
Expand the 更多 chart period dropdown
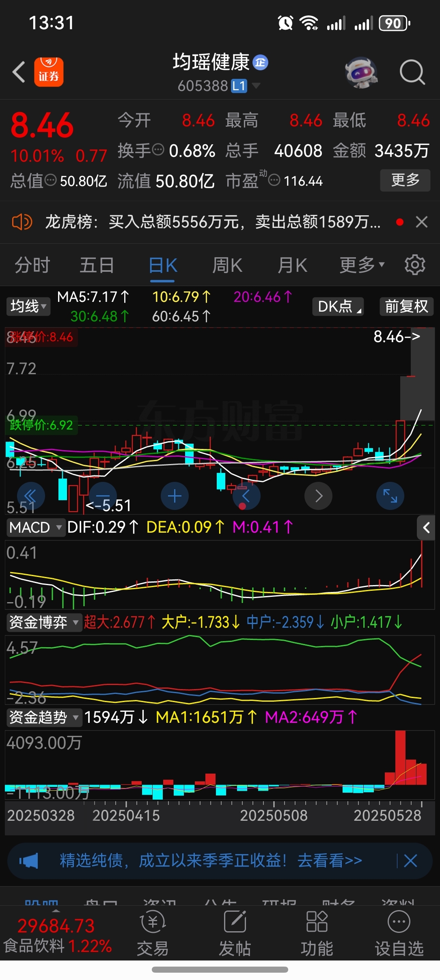(x=361, y=265)
